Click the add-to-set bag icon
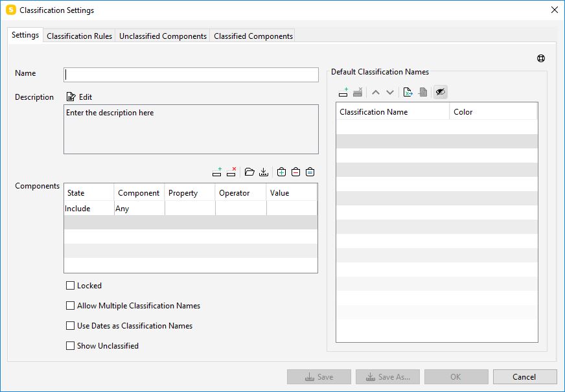565x392 pixels. coord(280,171)
